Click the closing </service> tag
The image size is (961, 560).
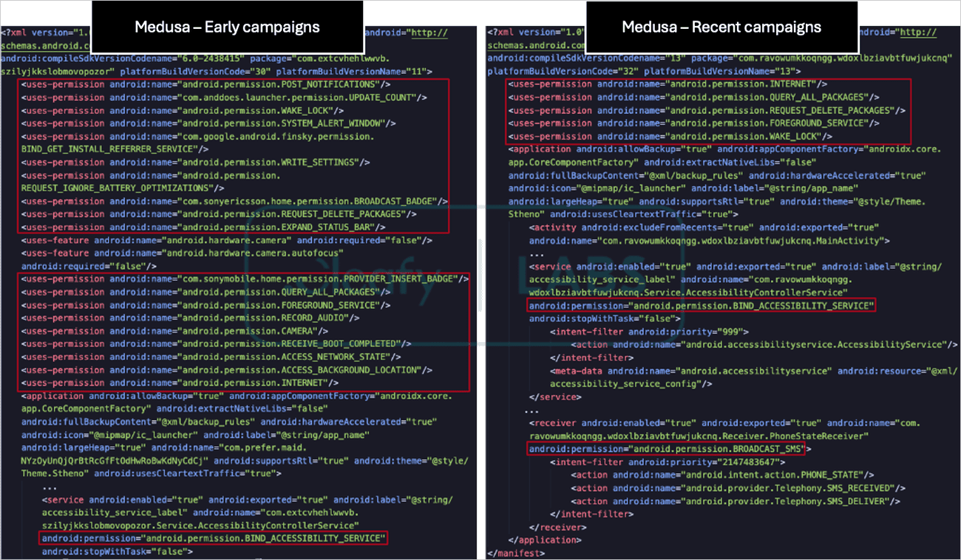coord(555,396)
